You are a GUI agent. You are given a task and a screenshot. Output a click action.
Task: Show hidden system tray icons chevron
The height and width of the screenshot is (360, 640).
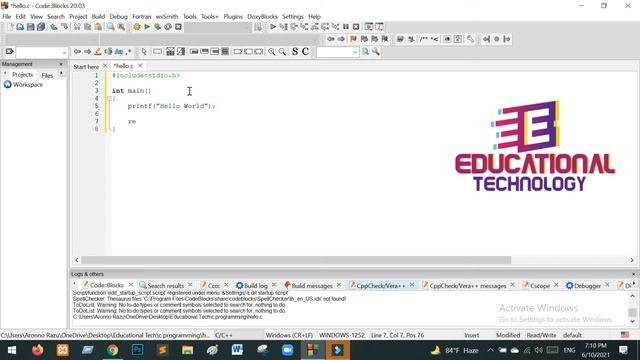490,350
